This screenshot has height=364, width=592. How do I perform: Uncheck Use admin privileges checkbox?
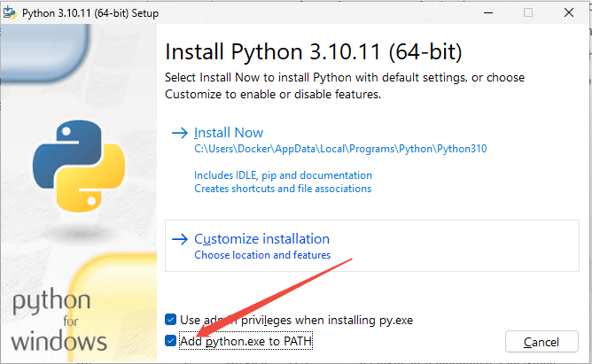pyautogui.click(x=171, y=320)
